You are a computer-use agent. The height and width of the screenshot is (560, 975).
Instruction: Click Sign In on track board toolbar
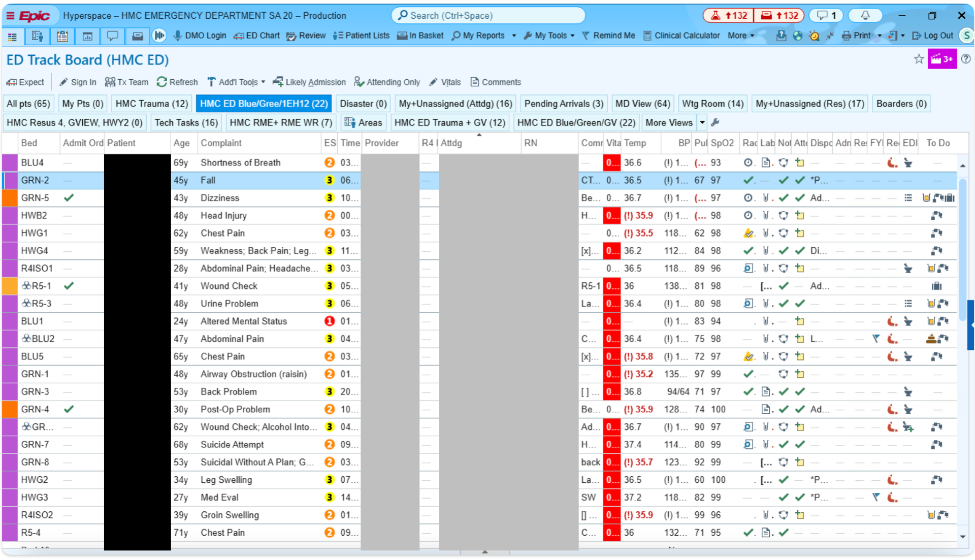pos(78,82)
